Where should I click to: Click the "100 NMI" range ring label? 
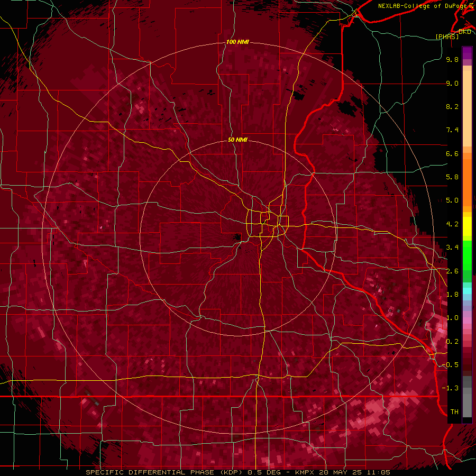tap(237, 42)
